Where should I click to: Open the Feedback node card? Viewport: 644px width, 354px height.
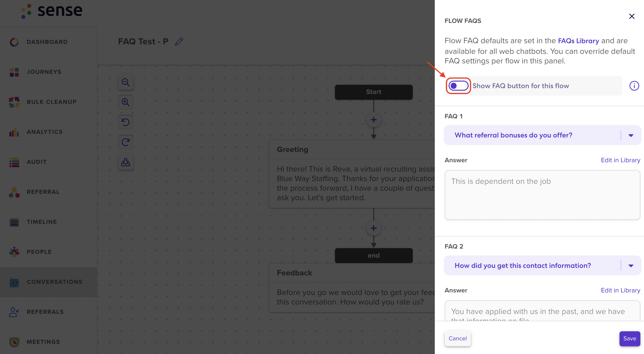pyautogui.click(x=352, y=288)
